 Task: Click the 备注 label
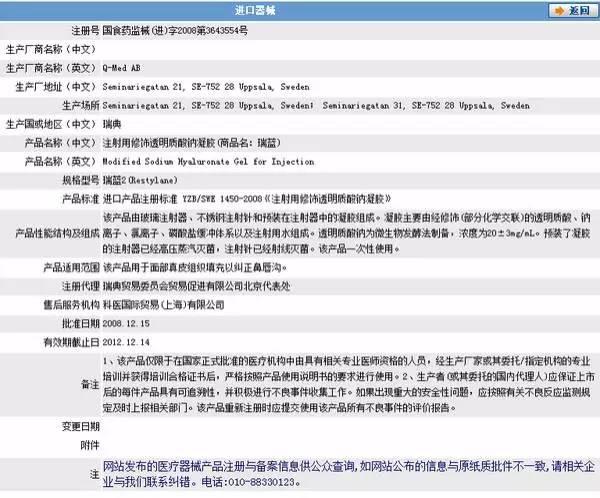coord(90,384)
